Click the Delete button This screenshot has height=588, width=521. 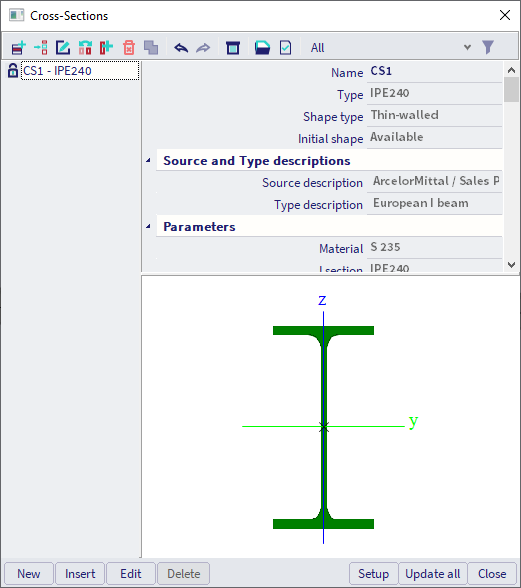(x=183, y=573)
